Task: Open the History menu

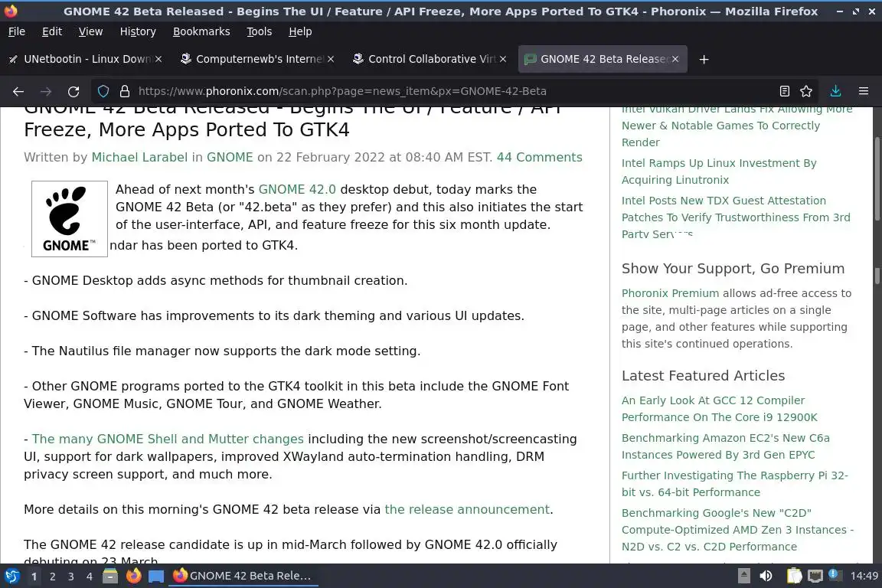Action: (x=138, y=31)
